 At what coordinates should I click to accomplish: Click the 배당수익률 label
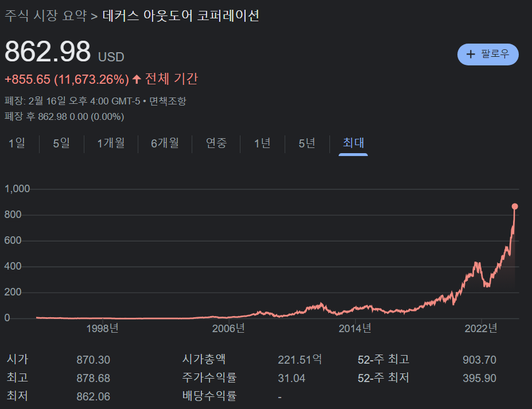coord(209,396)
